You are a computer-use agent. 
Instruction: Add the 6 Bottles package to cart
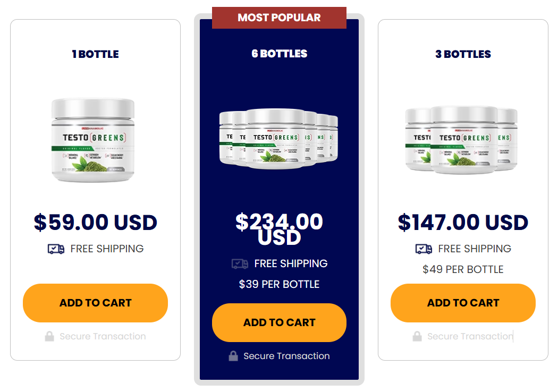279,322
